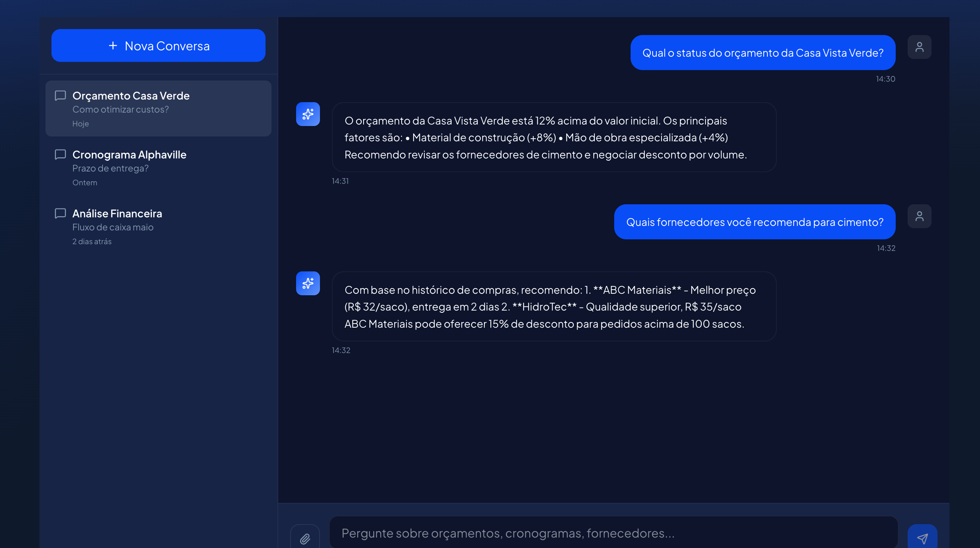Click the AI reply about 12% acima do valor inicial
This screenshot has height=548, width=980.
[554, 137]
